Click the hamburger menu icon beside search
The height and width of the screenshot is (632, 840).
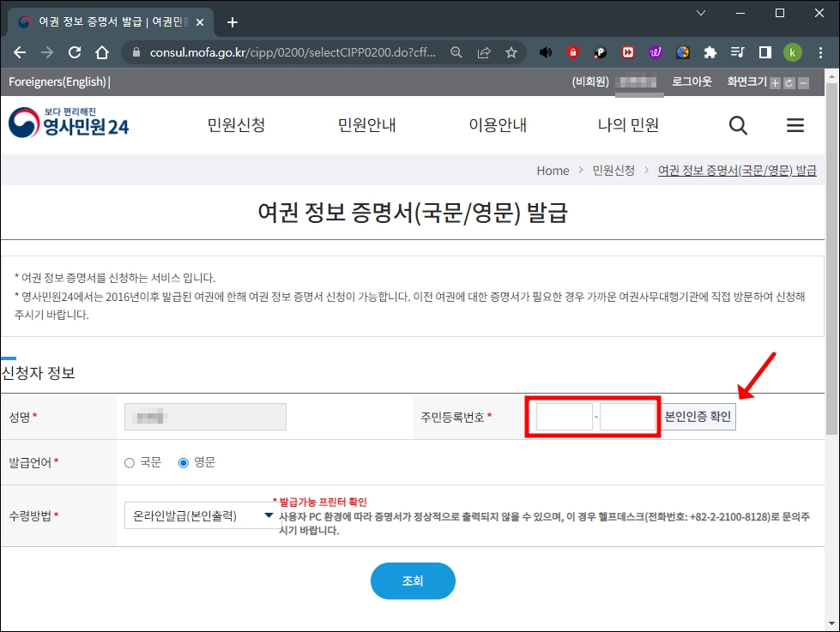click(x=795, y=125)
